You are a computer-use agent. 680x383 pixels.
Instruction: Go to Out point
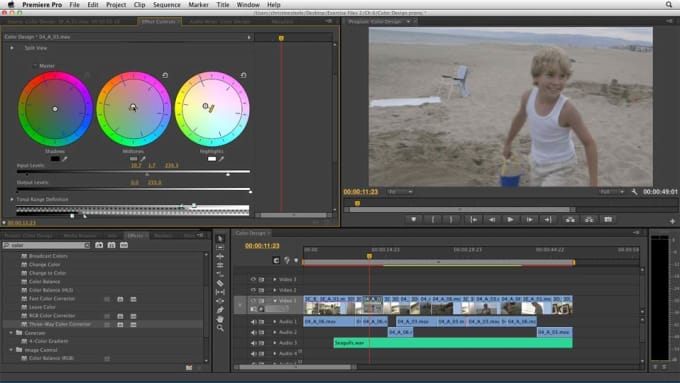click(x=548, y=220)
